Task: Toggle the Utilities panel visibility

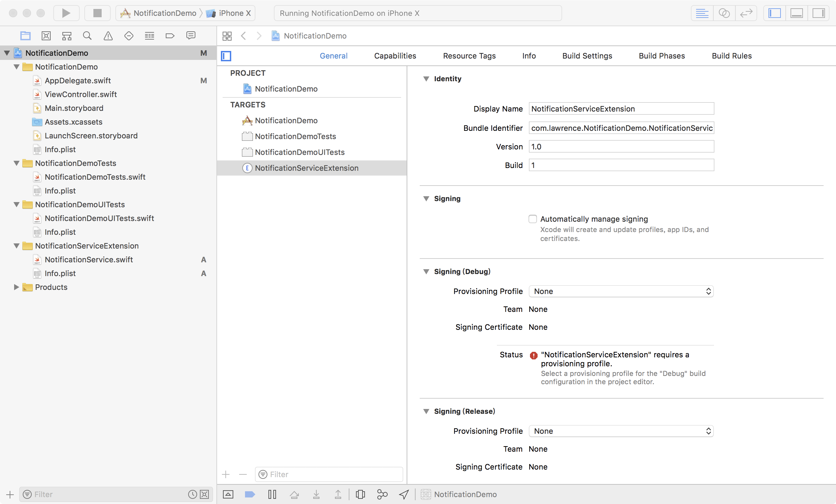Action: [818, 13]
